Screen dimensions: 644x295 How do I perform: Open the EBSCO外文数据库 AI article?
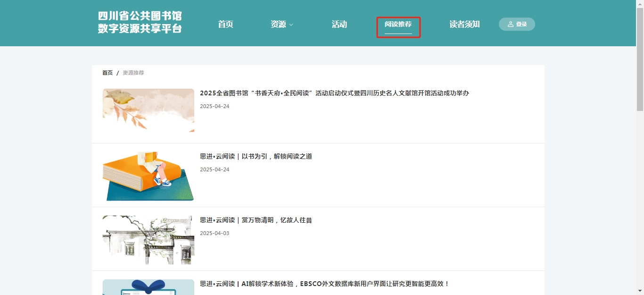click(x=324, y=284)
